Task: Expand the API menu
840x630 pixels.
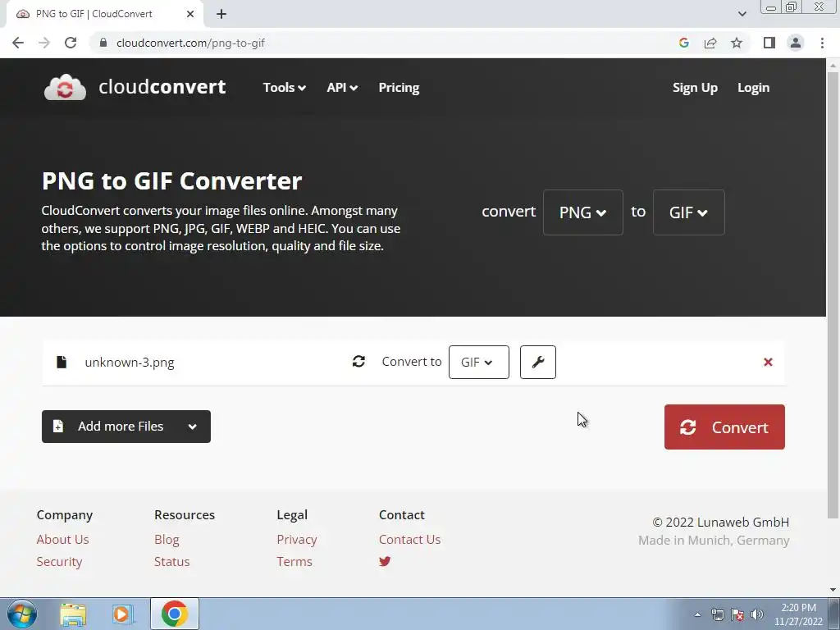Action: coord(342,87)
